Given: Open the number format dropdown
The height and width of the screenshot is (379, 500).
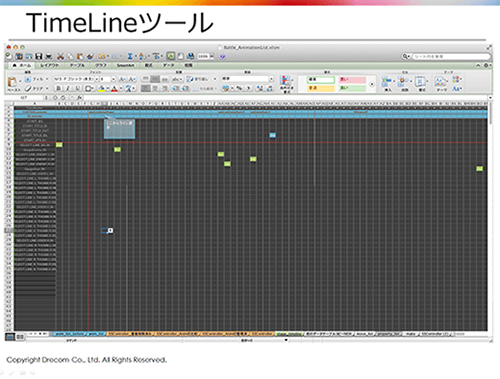Looking at the screenshot, I should click(271, 79).
